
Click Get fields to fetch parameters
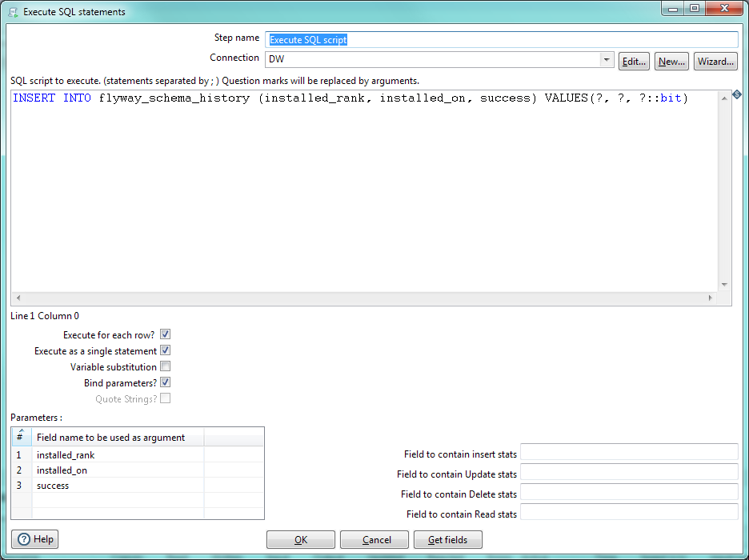pos(447,539)
